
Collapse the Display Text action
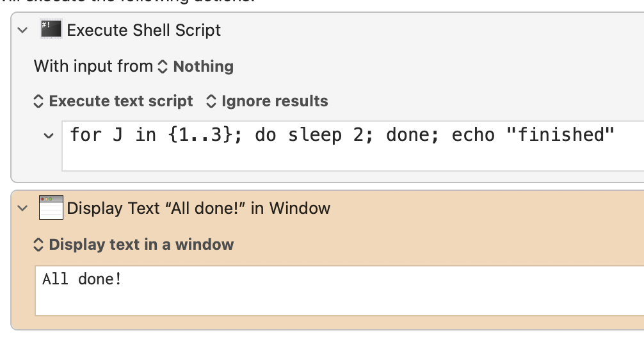(x=23, y=208)
